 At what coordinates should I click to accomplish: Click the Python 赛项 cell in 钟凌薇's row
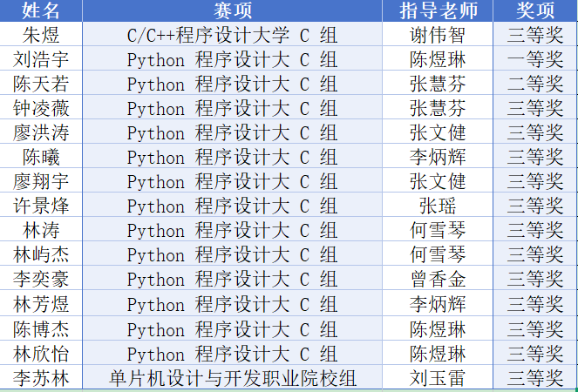(232, 107)
